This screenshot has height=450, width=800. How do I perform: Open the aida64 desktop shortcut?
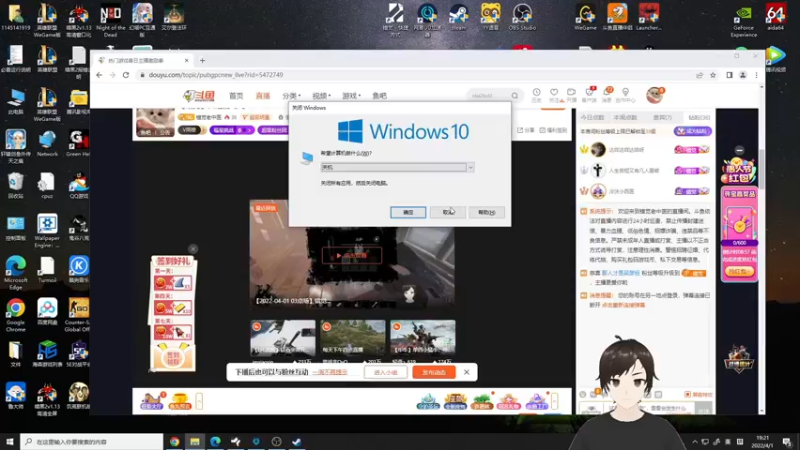pos(776,17)
